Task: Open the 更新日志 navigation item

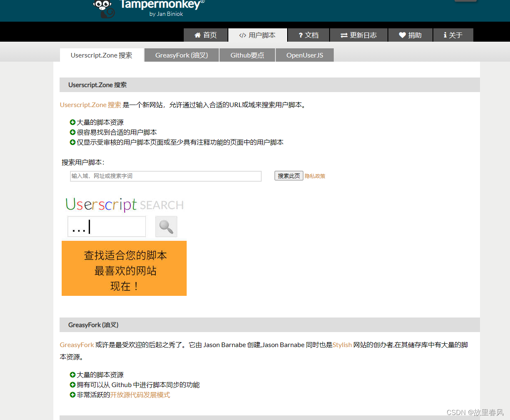Action: click(359, 35)
